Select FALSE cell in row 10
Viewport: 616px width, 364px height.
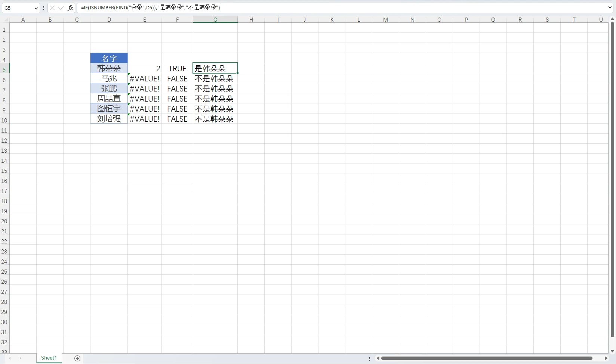(x=178, y=118)
